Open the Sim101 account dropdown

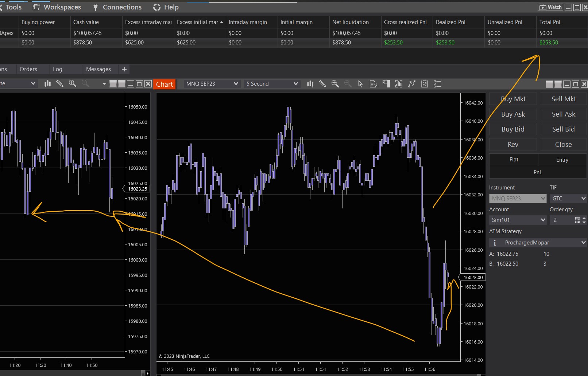coord(518,220)
